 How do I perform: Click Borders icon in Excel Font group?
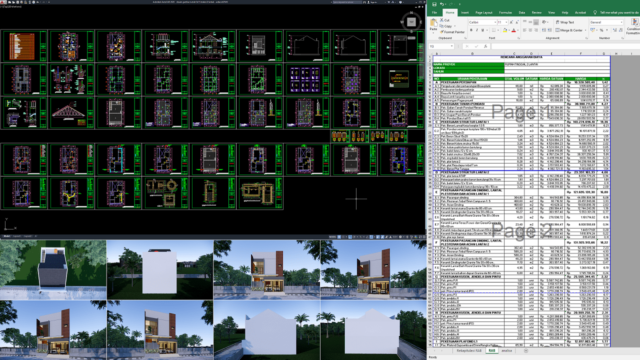pyautogui.click(x=493, y=30)
